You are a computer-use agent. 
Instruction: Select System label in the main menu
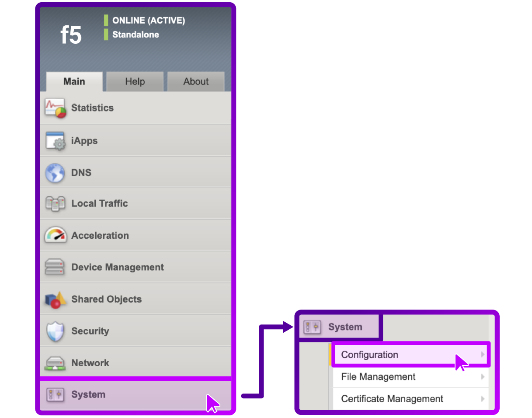coord(88,394)
